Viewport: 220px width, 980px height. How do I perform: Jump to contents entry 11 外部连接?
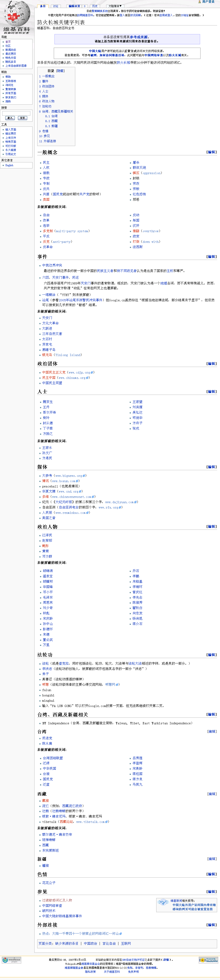click(x=48, y=141)
